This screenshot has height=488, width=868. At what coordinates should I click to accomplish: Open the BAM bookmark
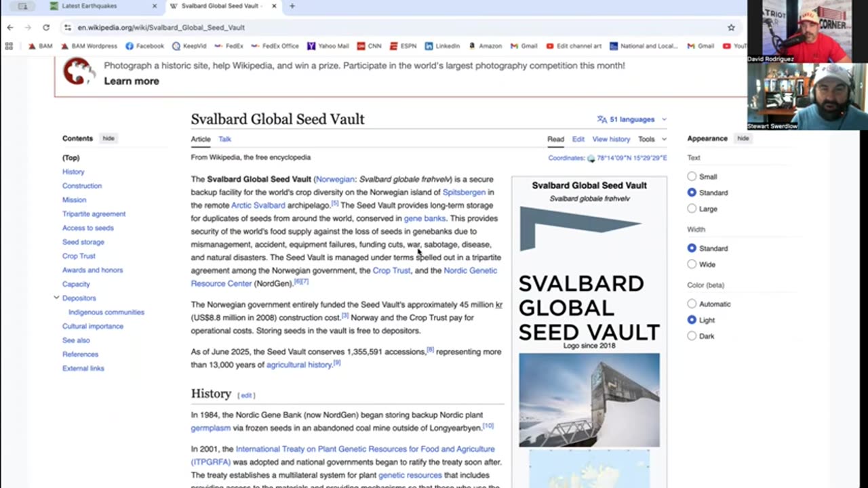click(40, 46)
